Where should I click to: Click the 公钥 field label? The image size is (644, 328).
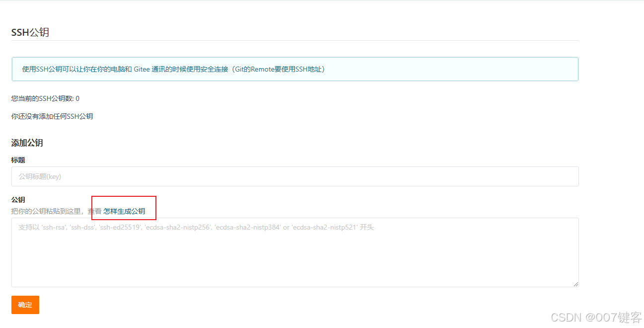[x=18, y=200]
